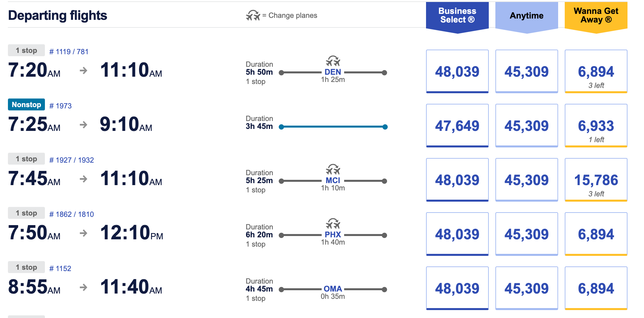Click change planes icon above PHX stop
This screenshot has height=318, width=644.
333,224
